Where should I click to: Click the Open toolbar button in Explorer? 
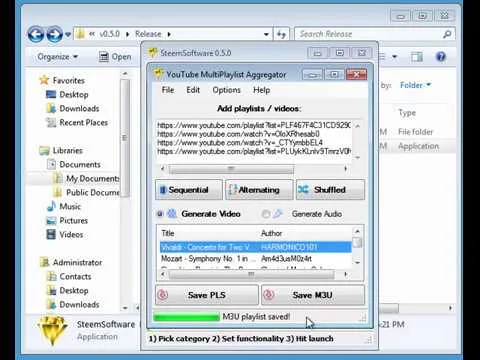(x=115, y=57)
